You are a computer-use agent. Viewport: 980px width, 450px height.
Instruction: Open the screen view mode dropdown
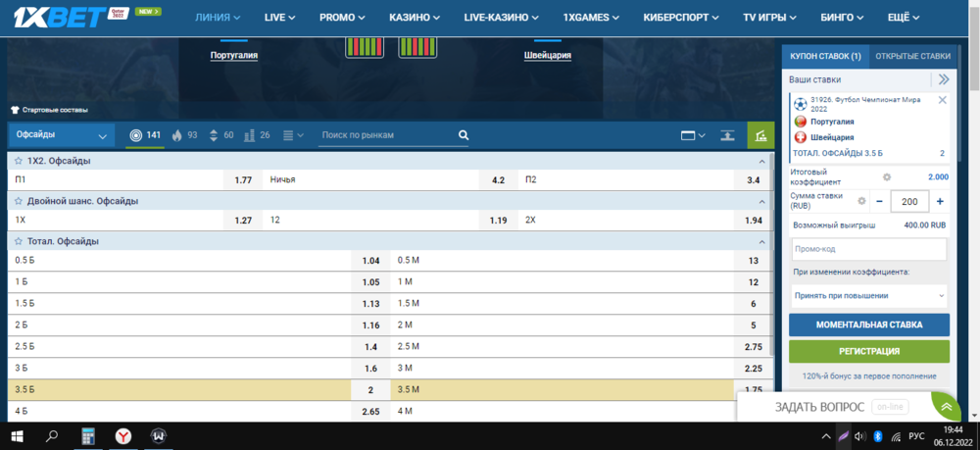[693, 135]
